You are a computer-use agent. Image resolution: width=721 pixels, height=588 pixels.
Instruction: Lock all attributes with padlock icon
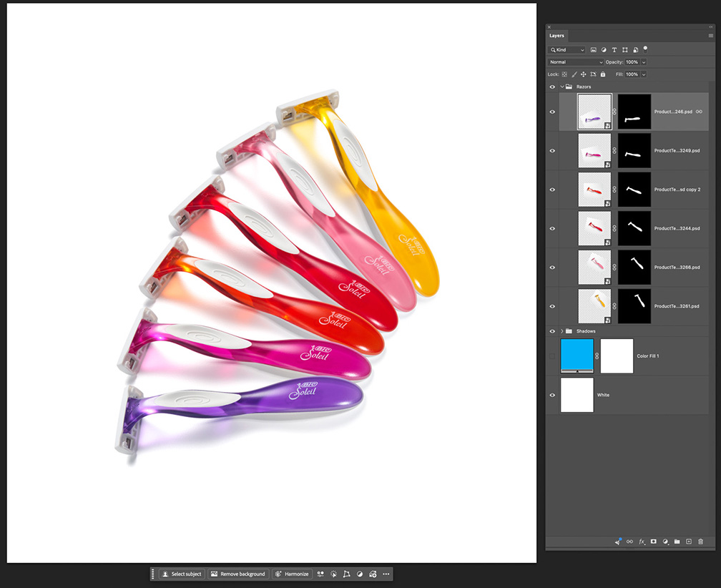click(603, 74)
